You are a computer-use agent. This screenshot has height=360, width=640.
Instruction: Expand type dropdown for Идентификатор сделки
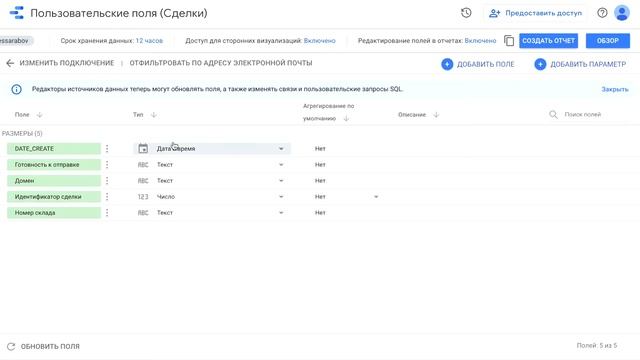coord(281,197)
